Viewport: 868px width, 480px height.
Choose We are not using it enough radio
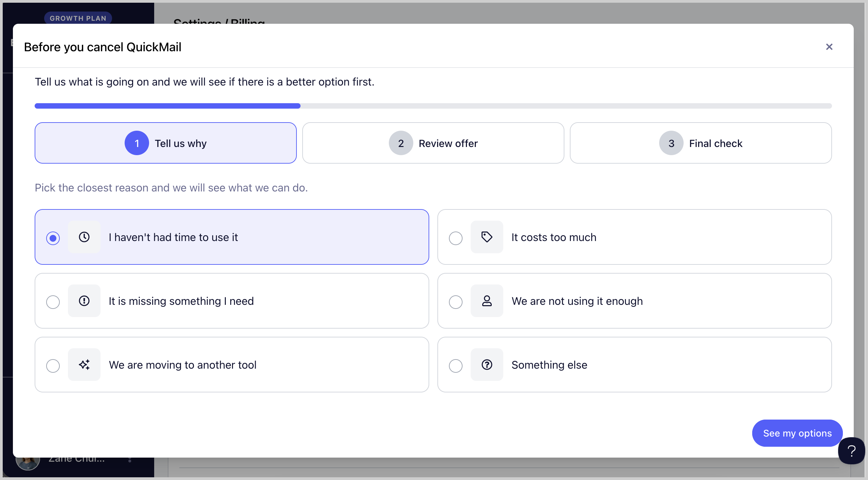click(x=456, y=302)
